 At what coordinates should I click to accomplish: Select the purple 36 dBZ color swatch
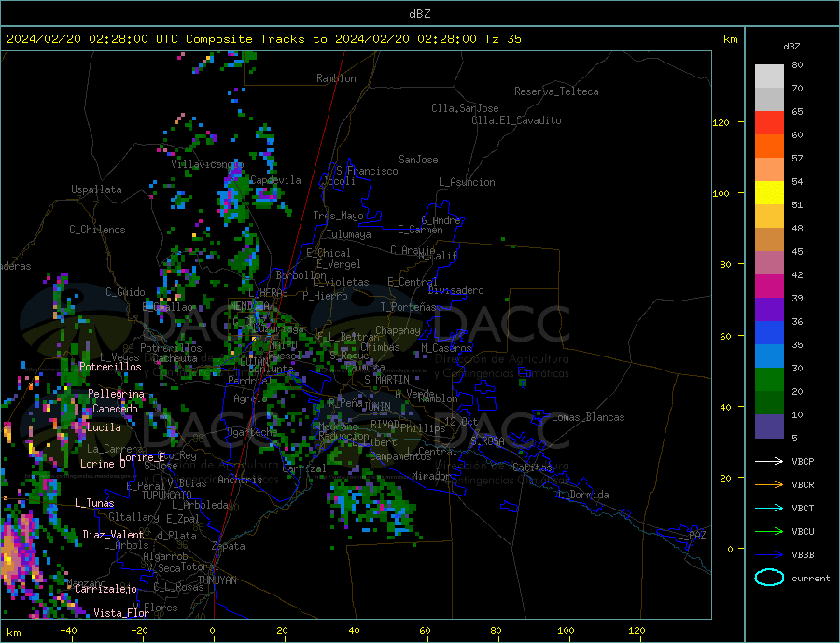pyautogui.click(x=769, y=310)
